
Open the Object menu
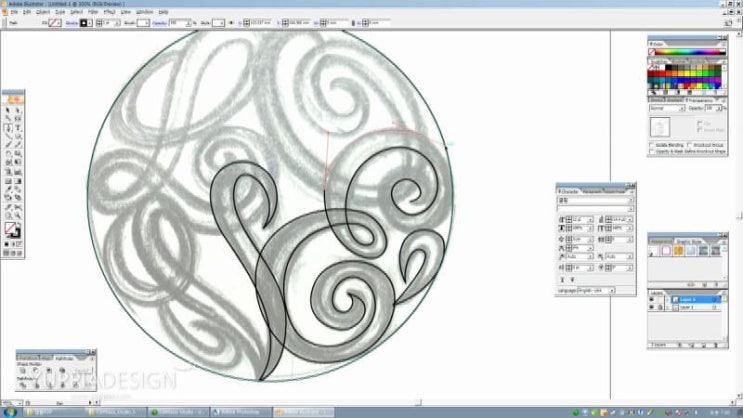coord(42,11)
